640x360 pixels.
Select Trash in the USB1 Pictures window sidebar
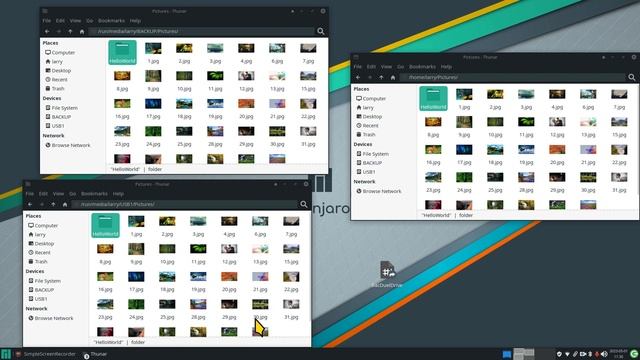[x=38, y=262]
